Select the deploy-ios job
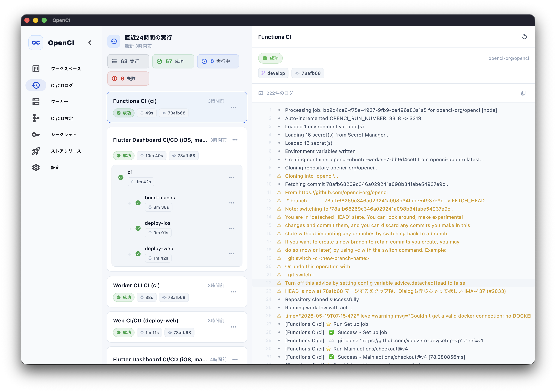The width and height of the screenshot is (556, 392). tap(177, 228)
